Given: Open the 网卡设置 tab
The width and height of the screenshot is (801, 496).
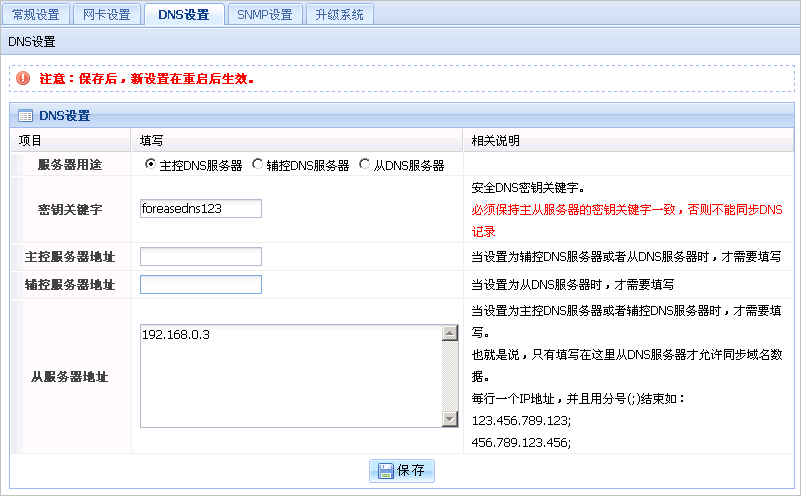Looking at the screenshot, I should pyautogui.click(x=106, y=14).
